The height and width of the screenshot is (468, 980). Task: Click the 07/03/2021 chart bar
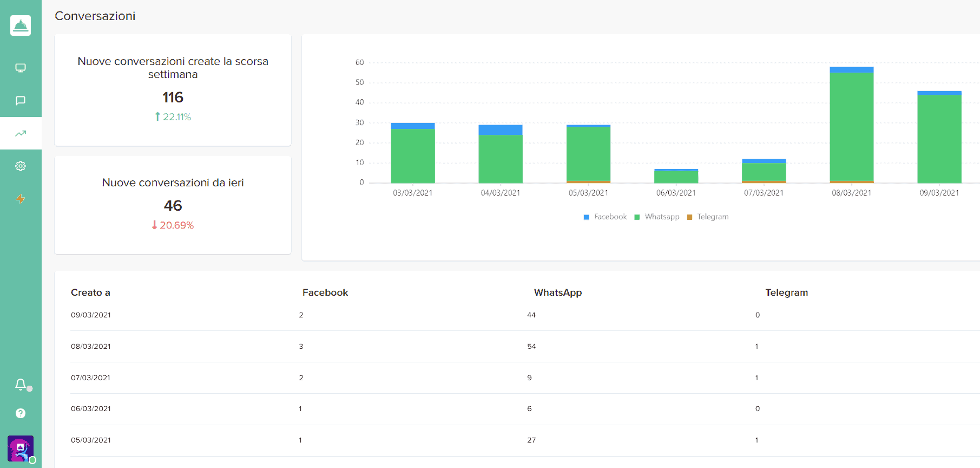coord(764,171)
